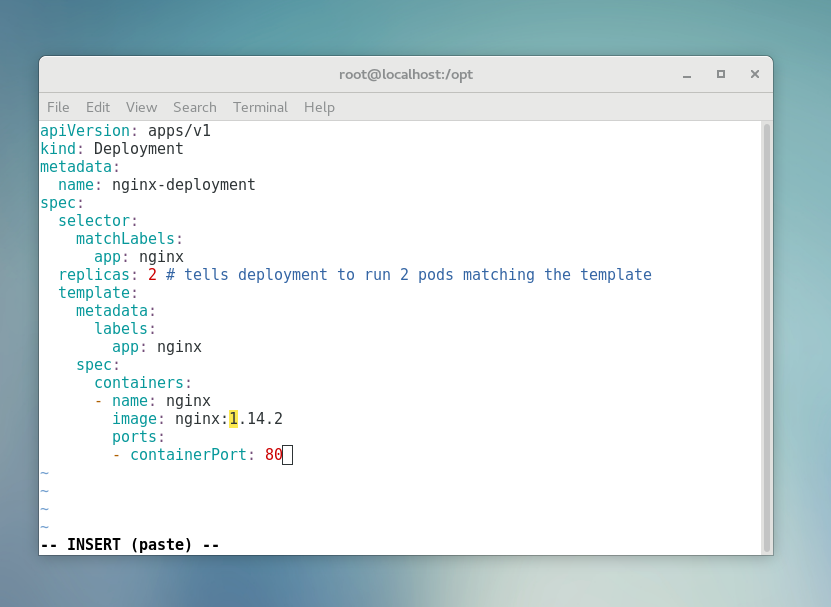Viewport: 831px width, 607px height.
Task: Open the View menu
Action: coord(141,107)
